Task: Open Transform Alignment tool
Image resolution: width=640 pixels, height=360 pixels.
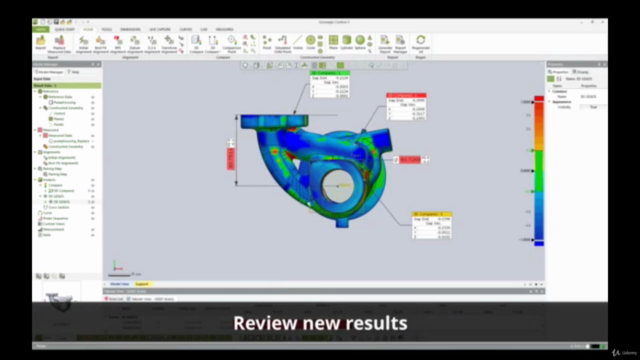Action: [169, 44]
